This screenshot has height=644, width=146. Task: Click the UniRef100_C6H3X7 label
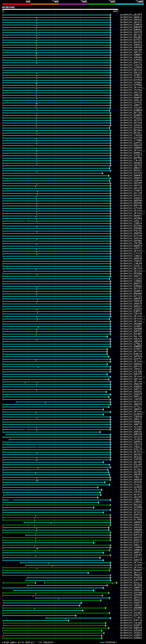131,369
